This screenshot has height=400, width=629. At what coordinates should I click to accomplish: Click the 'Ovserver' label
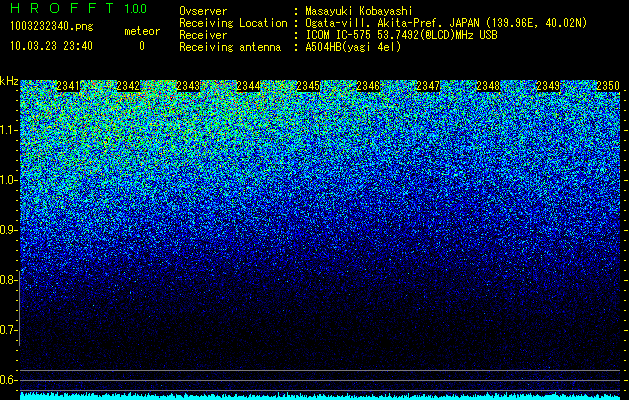click(x=203, y=11)
